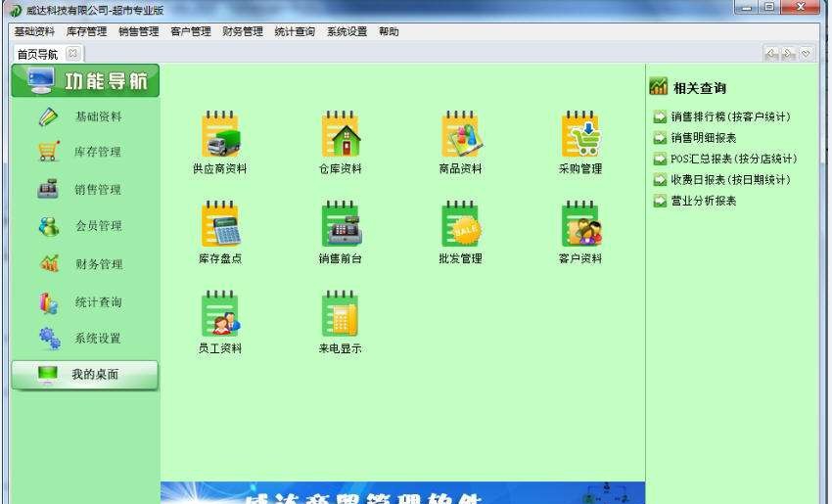Image resolution: width=832 pixels, height=504 pixels.
Task: Open the 库存管理 menu in the menu bar
Action: [x=87, y=32]
